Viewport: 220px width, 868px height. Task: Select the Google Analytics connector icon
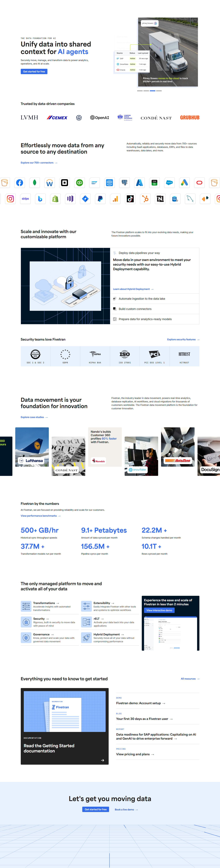(x=115, y=199)
